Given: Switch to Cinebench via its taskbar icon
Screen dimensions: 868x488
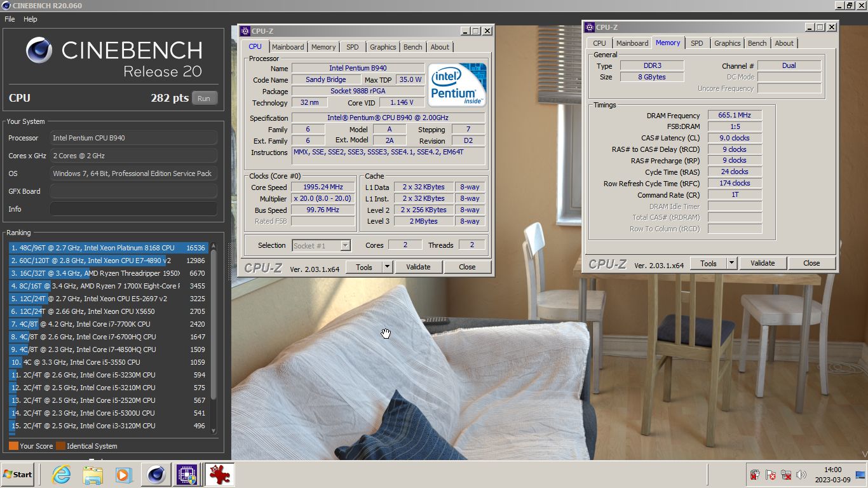Looking at the screenshot, I should click(156, 475).
